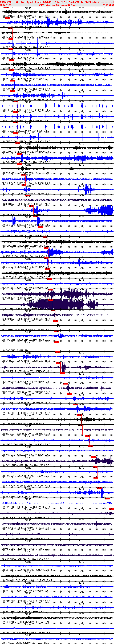Select the 'UW WPO EHZ' station label

click(x=8, y=215)
